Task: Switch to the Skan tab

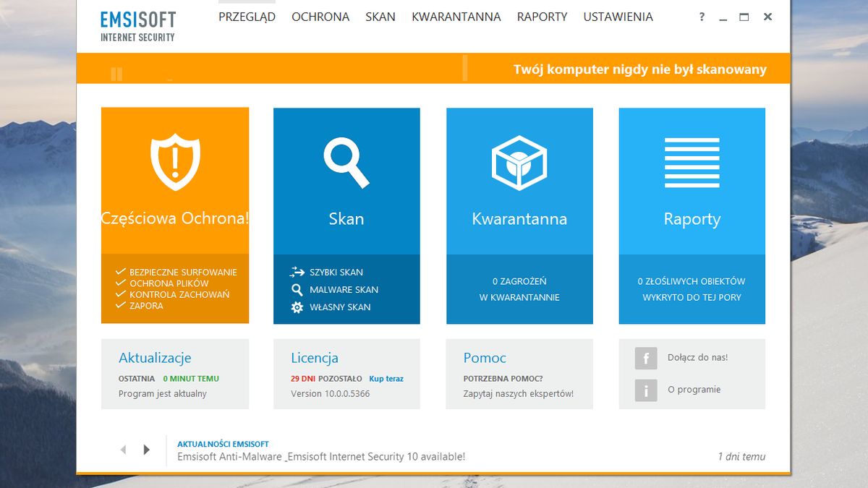Action: click(380, 17)
